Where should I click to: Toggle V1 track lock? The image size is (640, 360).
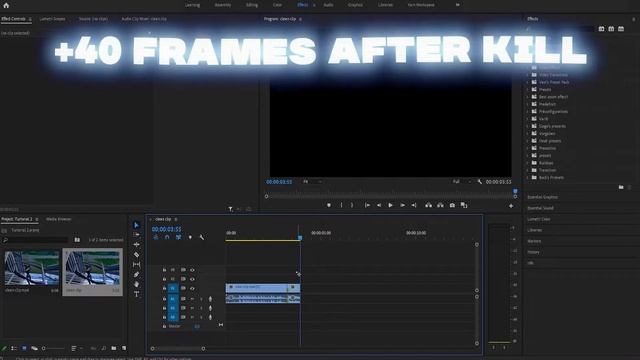[164, 288]
